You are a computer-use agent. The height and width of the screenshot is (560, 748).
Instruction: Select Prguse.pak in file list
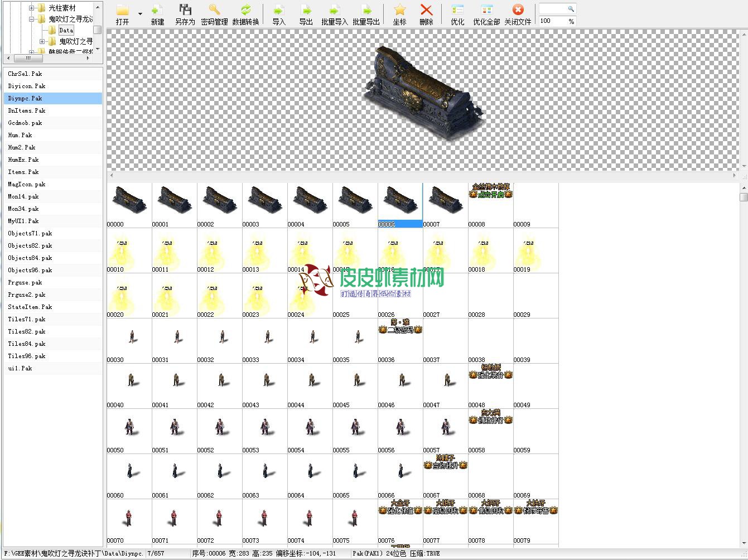click(x=53, y=282)
